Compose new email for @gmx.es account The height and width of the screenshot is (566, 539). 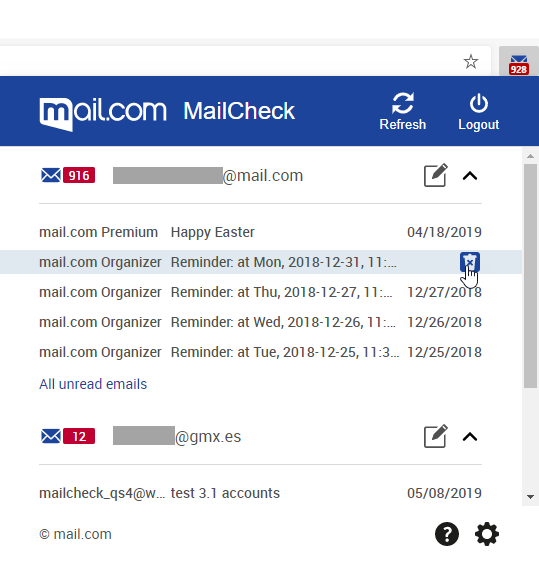click(435, 436)
